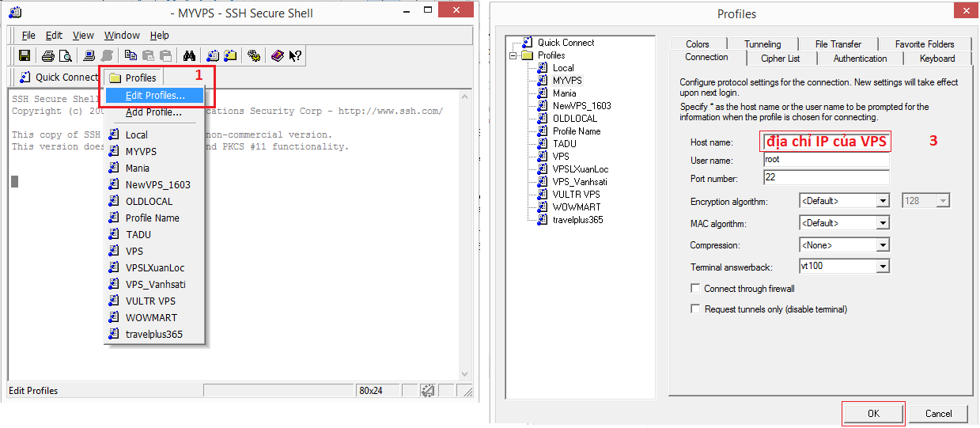Click the Help book toolbar icon

[x=277, y=55]
